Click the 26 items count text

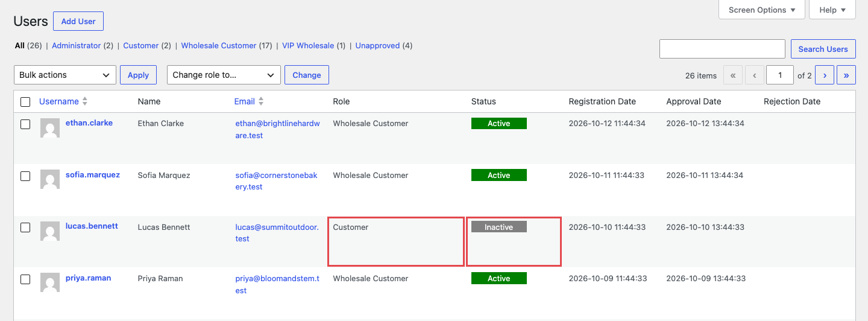pyautogui.click(x=701, y=75)
